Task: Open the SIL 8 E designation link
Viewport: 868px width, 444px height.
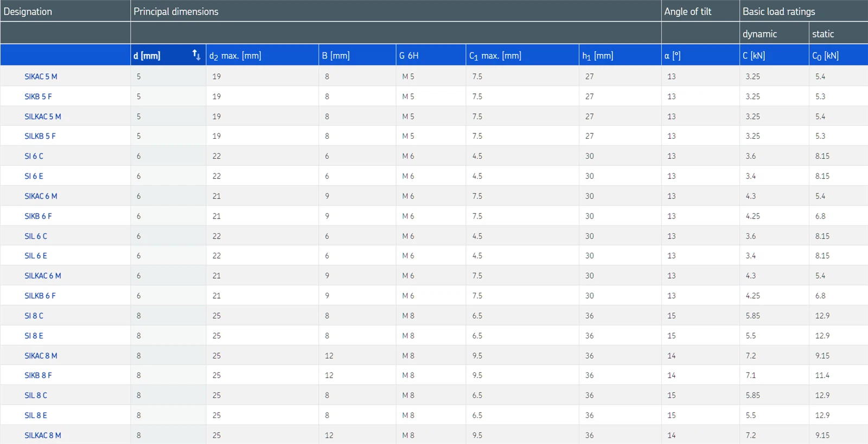Action: 35,415
